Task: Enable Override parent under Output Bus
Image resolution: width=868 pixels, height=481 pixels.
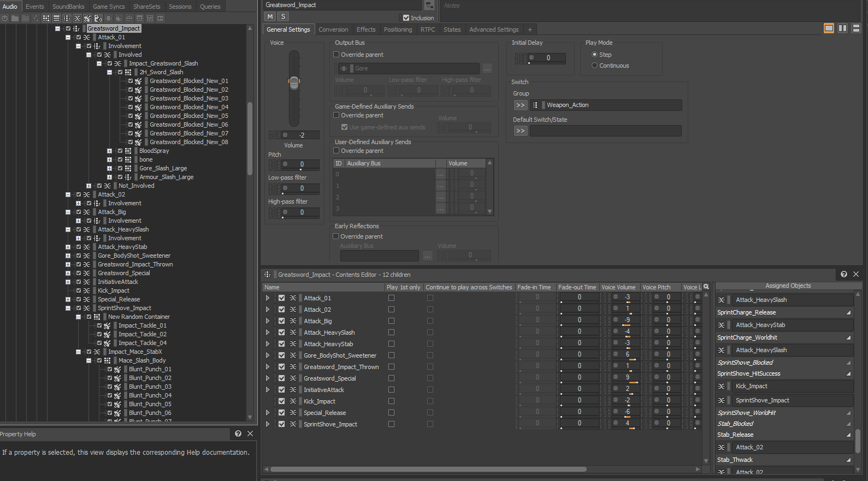Action: click(336, 55)
